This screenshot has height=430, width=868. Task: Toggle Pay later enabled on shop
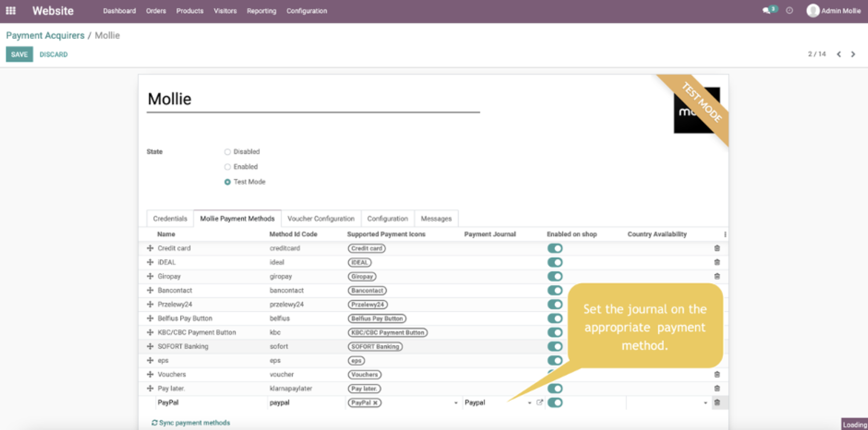point(555,389)
